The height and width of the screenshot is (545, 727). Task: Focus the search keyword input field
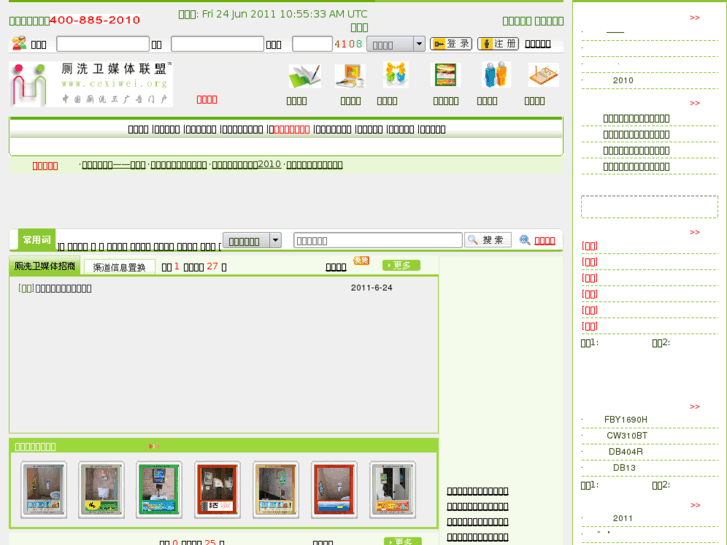[x=378, y=240]
